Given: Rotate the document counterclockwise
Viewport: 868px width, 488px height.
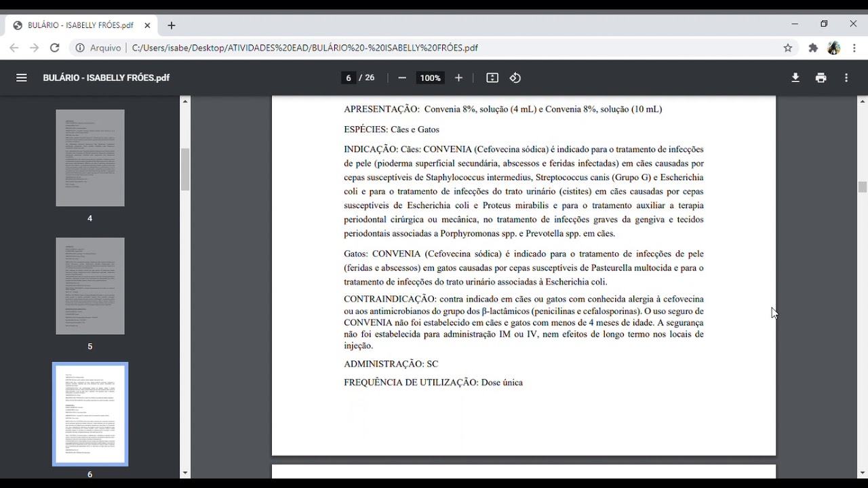Looking at the screenshot, I should (x=515, y=78).
